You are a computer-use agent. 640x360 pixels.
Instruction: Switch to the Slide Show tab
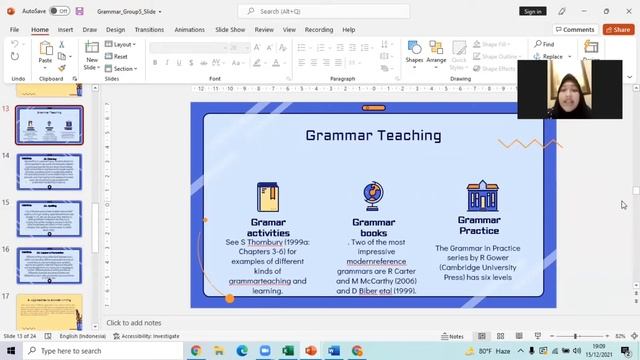230,29
